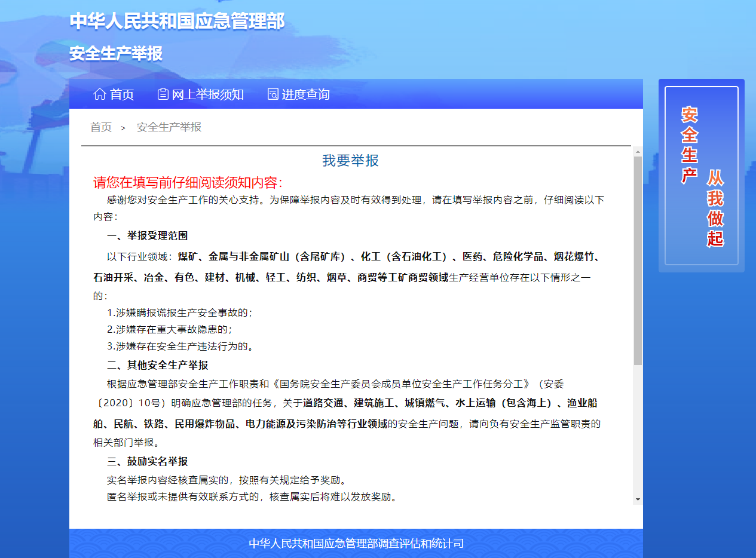Select the 三、鼓励实名举报 section heading

[147, 461]
